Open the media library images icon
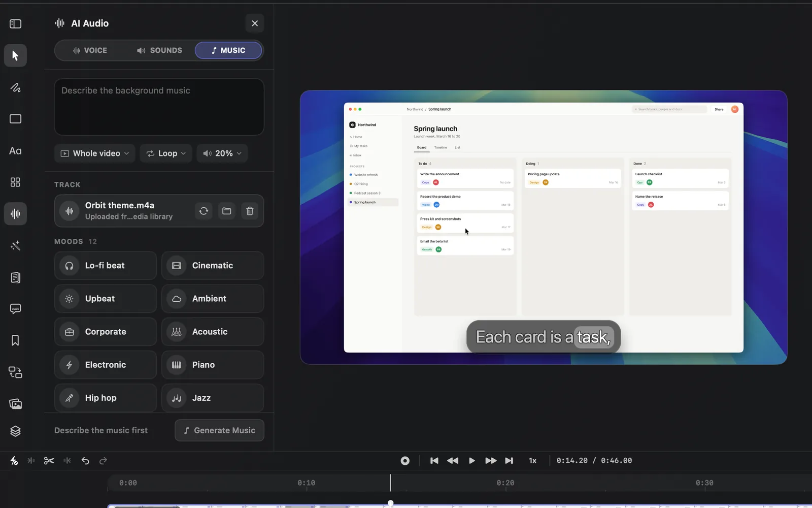This screenshot has width=812, height=508. click(x=15, y=404)
